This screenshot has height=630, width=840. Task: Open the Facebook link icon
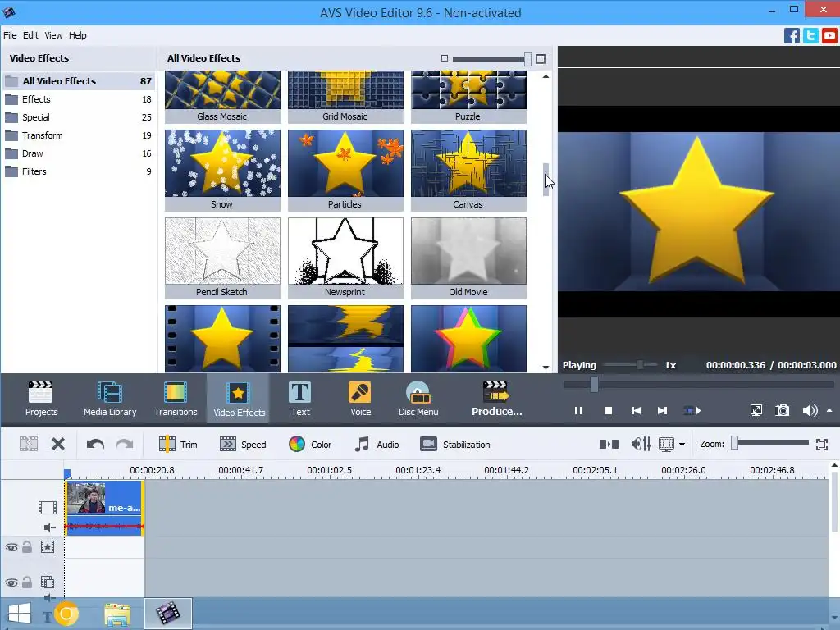[x=792, y=36]
